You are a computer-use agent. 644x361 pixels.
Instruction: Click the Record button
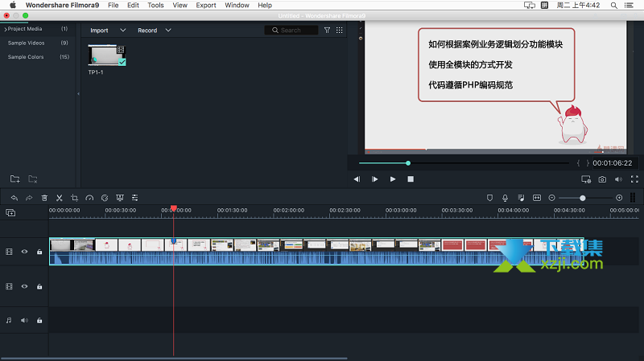[x=147, y=31]
